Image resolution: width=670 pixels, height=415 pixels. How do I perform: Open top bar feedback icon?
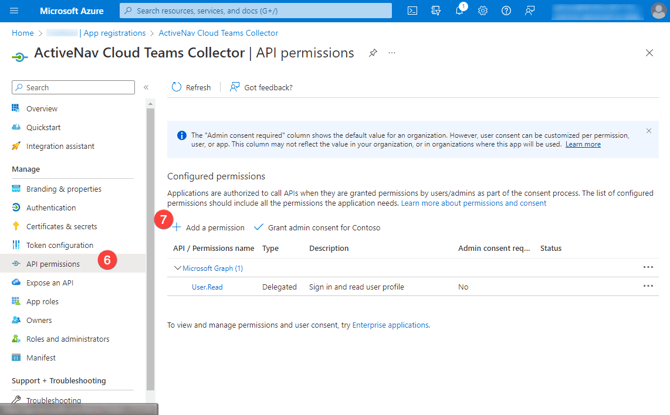point(530,11)
